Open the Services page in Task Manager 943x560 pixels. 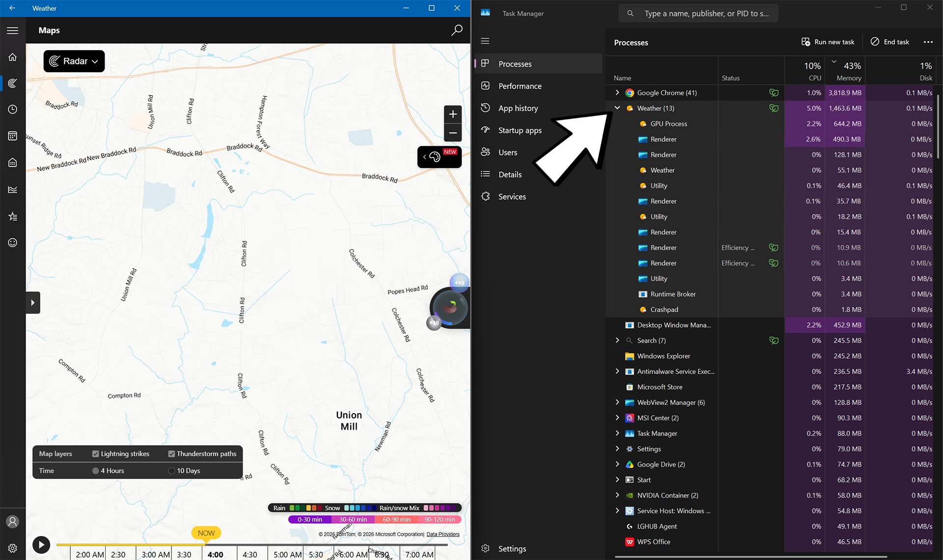(x=538, y=196)
